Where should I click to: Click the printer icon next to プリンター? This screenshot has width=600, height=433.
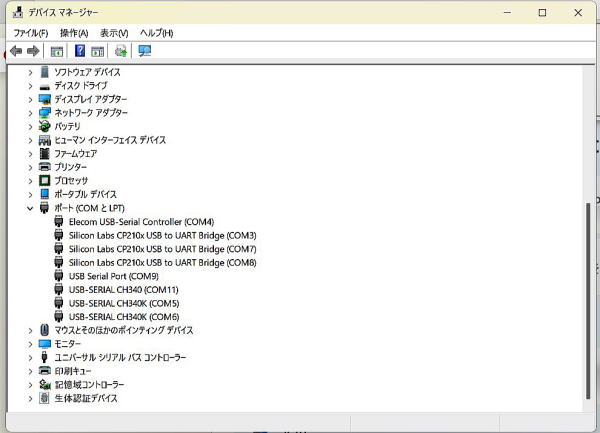45,167
